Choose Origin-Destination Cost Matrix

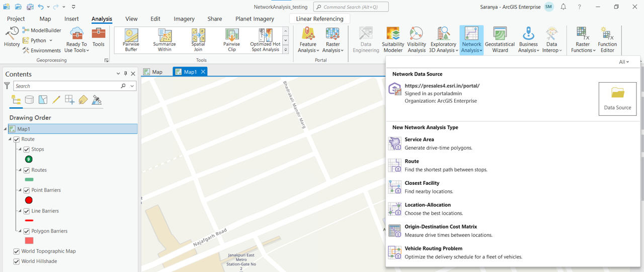513,231
